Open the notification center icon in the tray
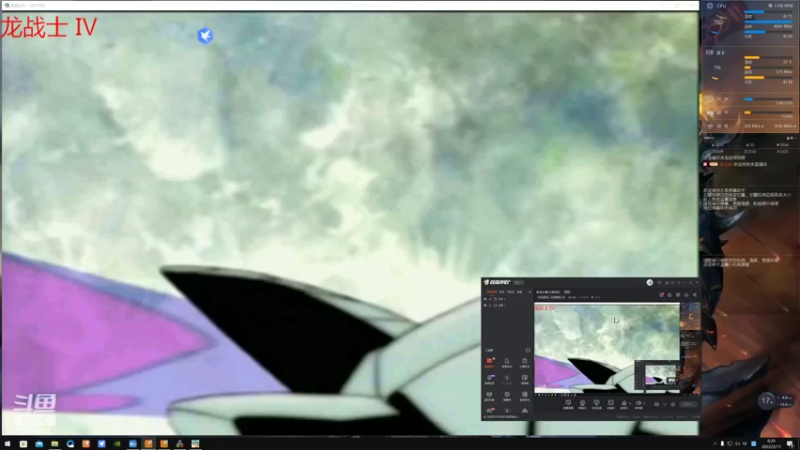 [790, 444]
